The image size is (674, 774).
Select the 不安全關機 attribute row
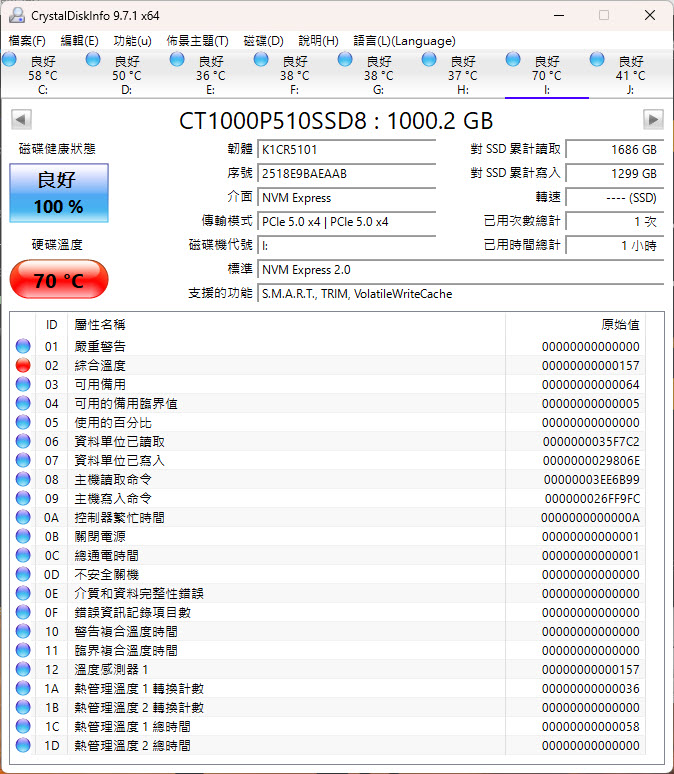click(328, 574)
